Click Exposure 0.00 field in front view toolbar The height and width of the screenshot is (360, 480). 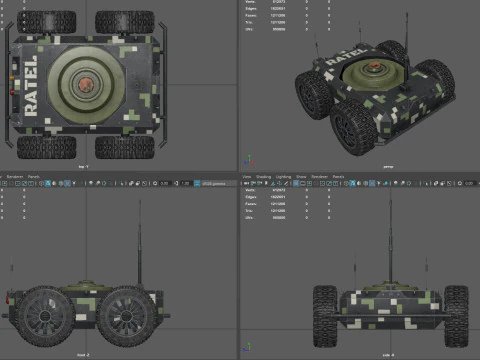[x=165, y=183]
